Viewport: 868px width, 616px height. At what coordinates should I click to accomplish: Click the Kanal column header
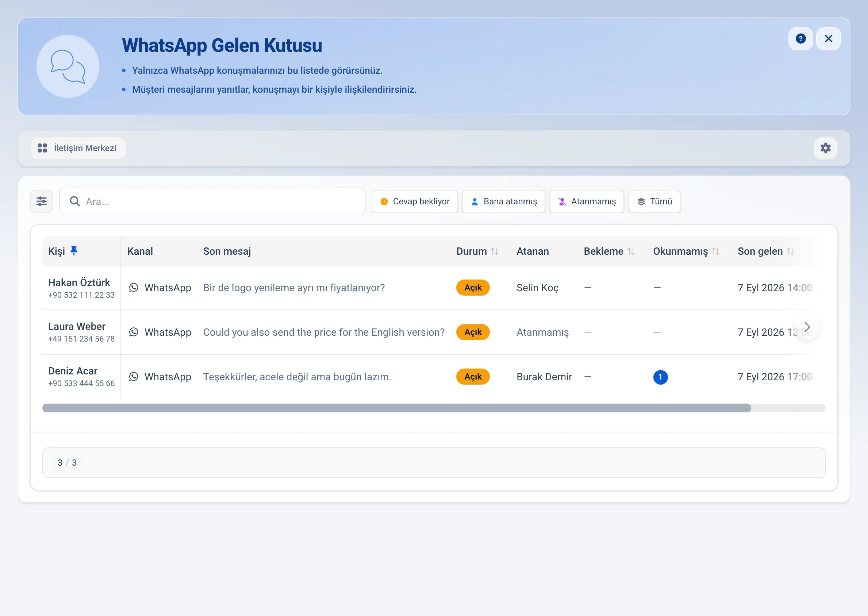[x=140, y=251]
